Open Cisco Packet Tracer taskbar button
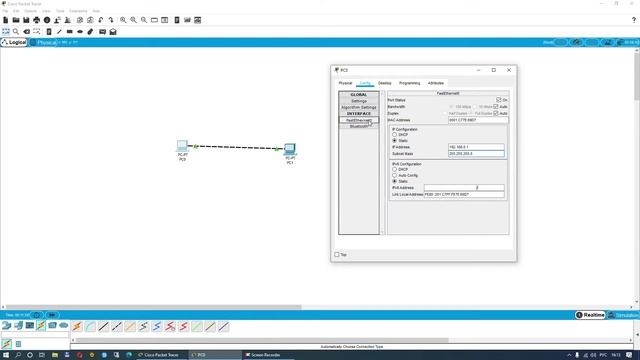The image size is (640, 360). (161, 355)
